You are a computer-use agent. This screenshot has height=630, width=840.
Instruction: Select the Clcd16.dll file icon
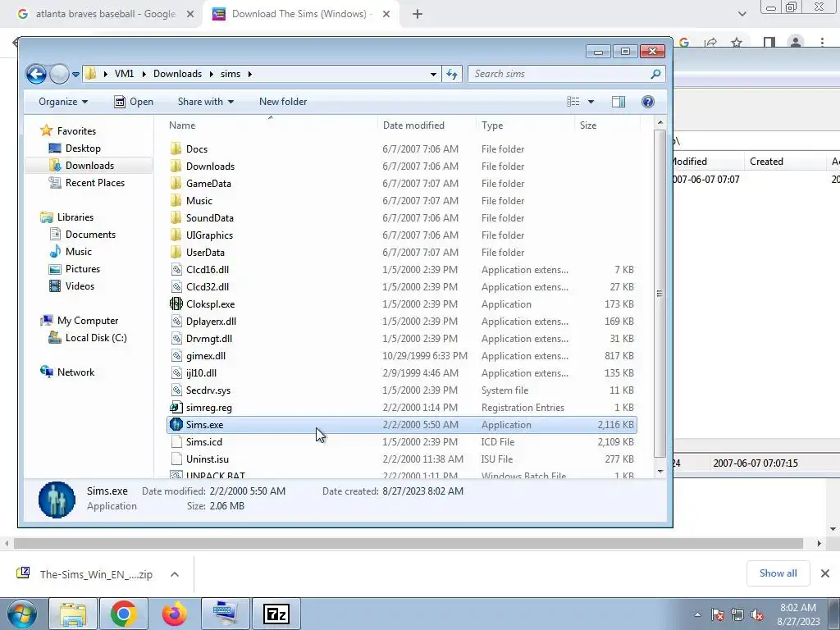pyautogui.click(x=176, y=269)
